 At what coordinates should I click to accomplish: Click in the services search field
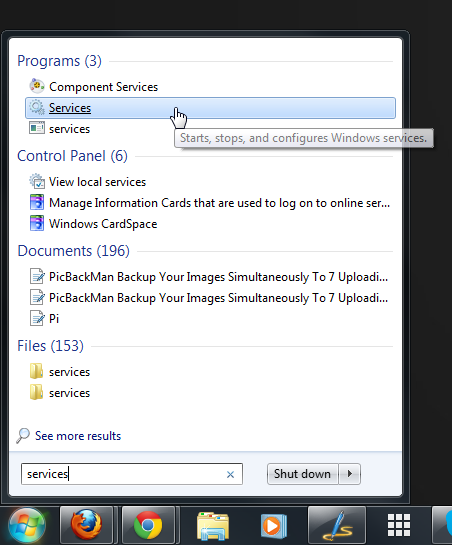tap(132, 474)
